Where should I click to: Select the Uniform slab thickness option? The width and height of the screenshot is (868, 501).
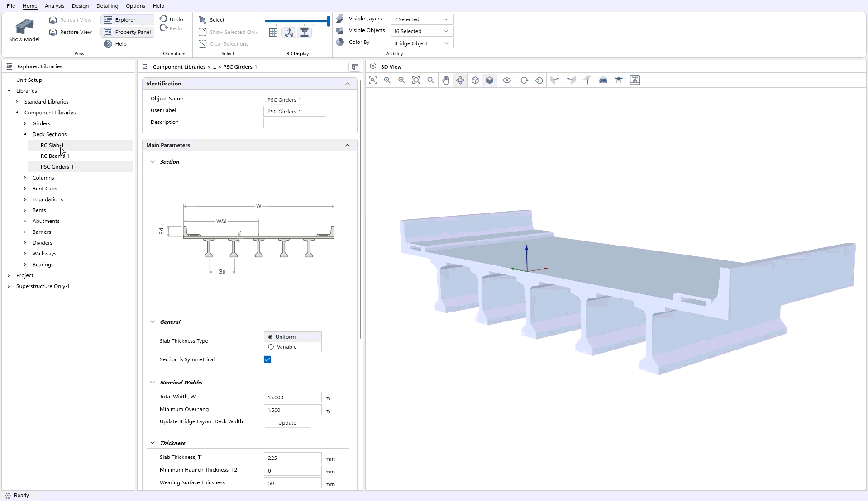(x=270, y=337)
